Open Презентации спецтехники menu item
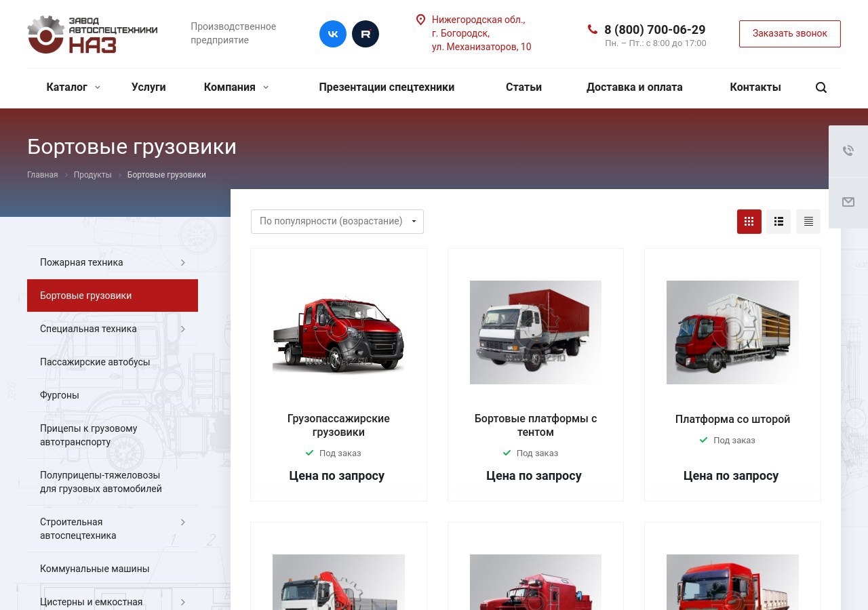The height and width of the screenshot is (610, 868). (x=387, y=87)
